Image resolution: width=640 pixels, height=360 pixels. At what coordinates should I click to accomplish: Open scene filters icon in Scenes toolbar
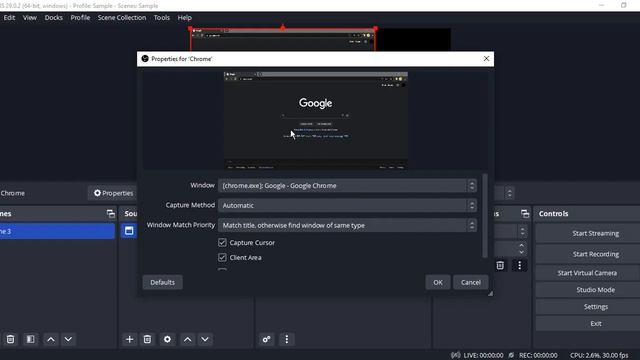point(31,339)
